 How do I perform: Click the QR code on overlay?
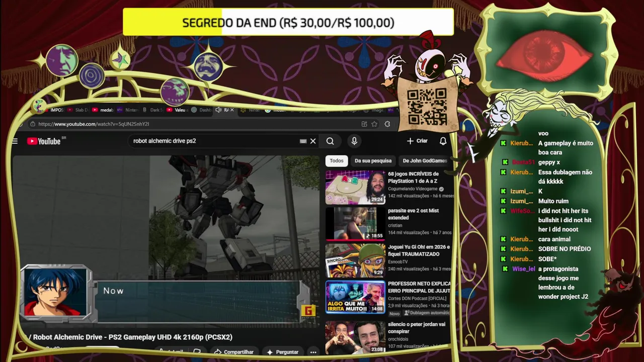427,107
